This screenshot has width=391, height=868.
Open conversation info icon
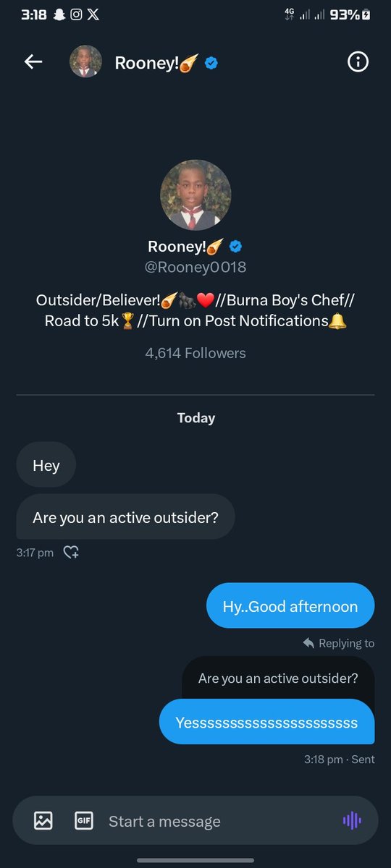click(358, 62)
